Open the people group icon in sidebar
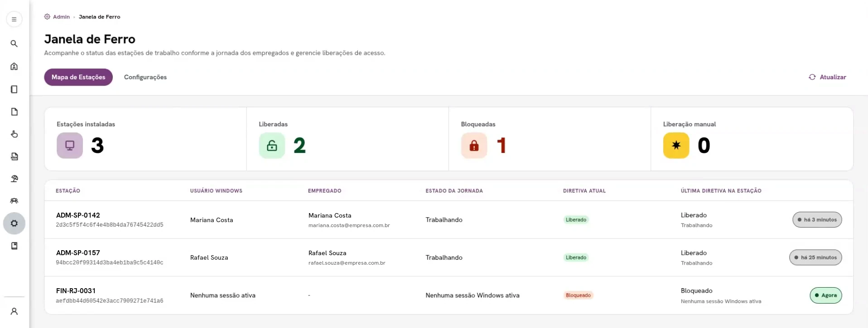The height and width of the screenshot is (328, 868). [14, 201]
